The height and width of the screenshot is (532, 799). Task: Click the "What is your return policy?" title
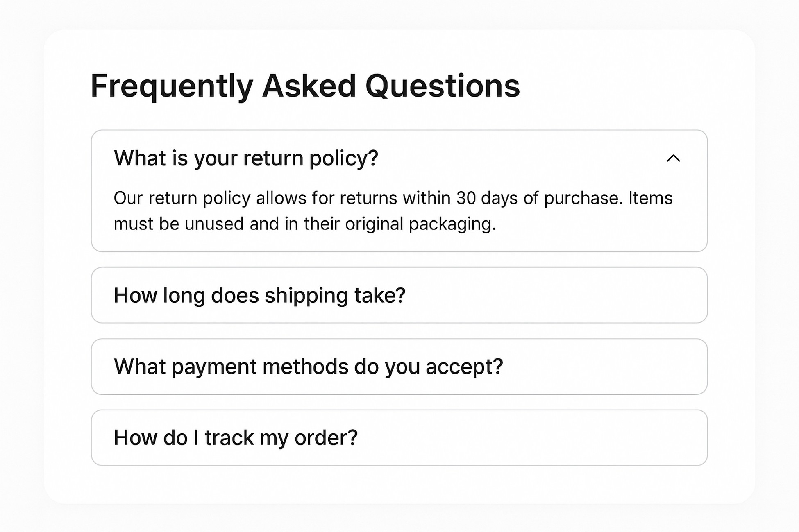tap(246, 158)
